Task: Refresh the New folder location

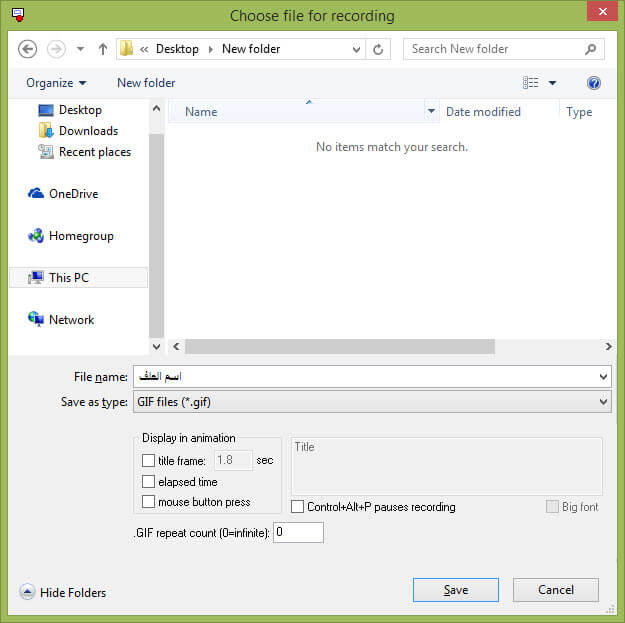Action: tap(378, 49)
